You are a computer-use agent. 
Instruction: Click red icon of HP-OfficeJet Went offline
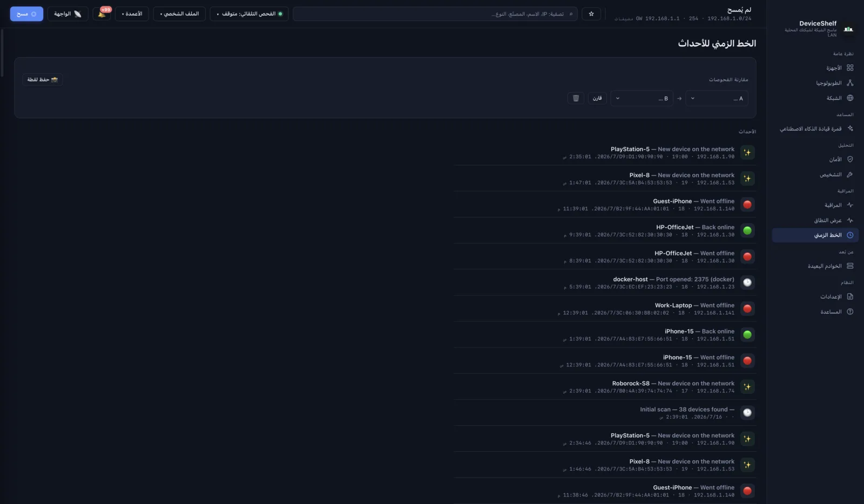coord(747,256)
